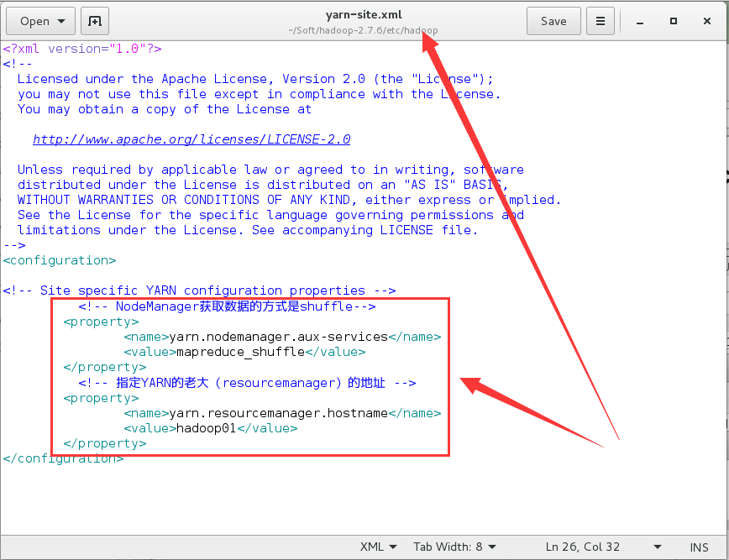Screen dimensions: 729x560
Task: Click the new document tab icon
Action: coord(95,21)
